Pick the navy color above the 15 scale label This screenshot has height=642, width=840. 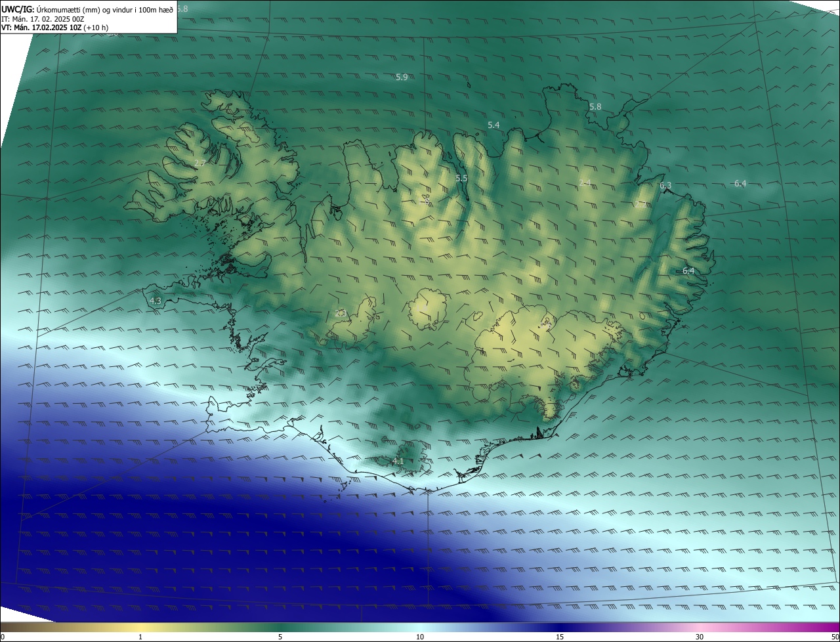(x=560, y=627)
